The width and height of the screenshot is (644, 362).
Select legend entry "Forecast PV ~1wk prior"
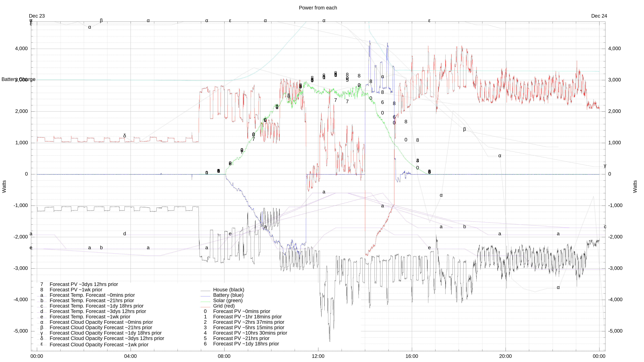point(76,290)
